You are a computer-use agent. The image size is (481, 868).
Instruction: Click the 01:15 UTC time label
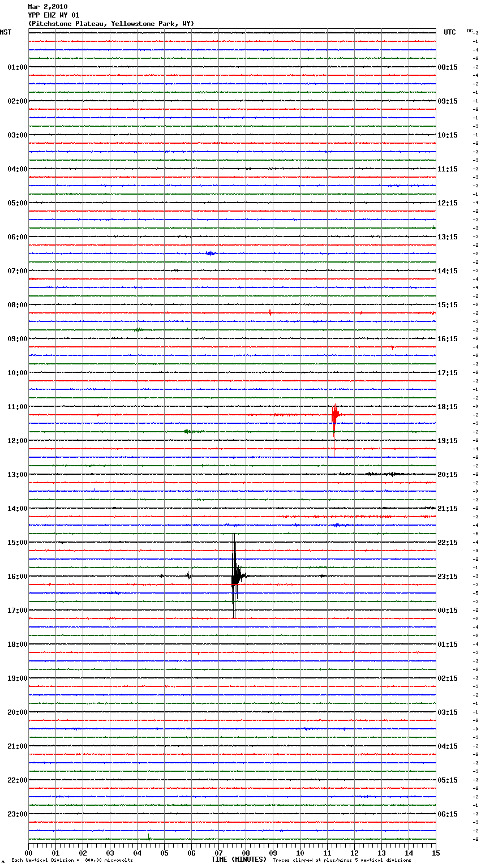pyautogui.click(x=448, y=644)
